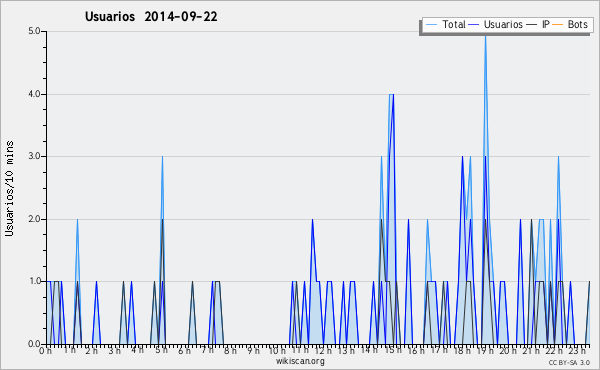Click the CC BY-SA 3.0 license text
Viewport: 600px width, 370px height.
pyautogui.click(x=569, y=362)
